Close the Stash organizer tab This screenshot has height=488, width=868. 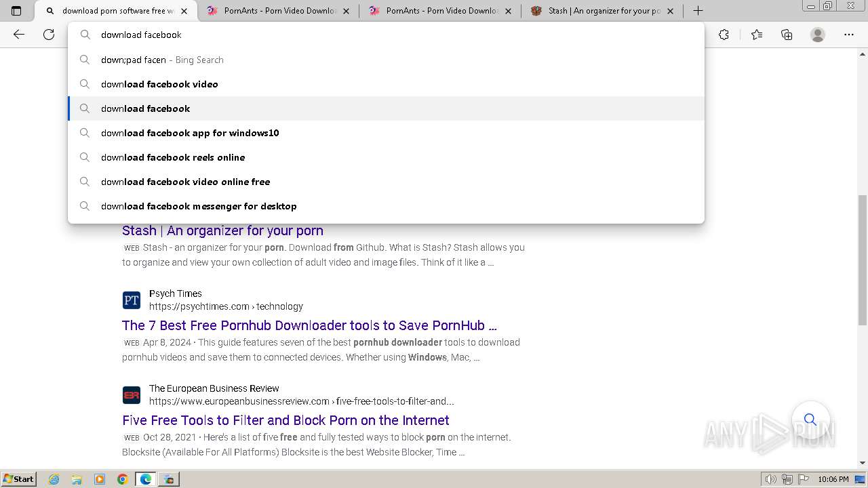tap(671, 11)
